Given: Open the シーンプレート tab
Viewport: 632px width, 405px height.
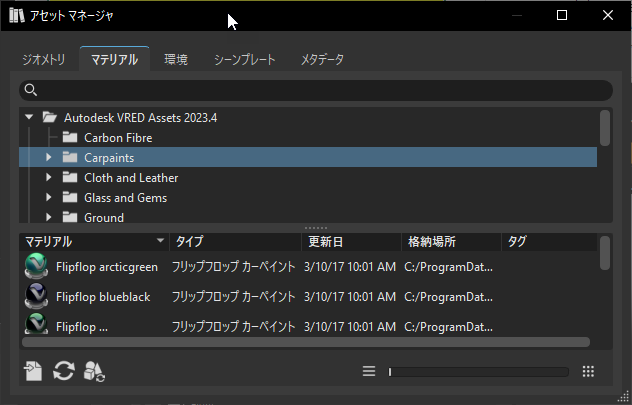Looking at the screenshot, I should 244,60.
